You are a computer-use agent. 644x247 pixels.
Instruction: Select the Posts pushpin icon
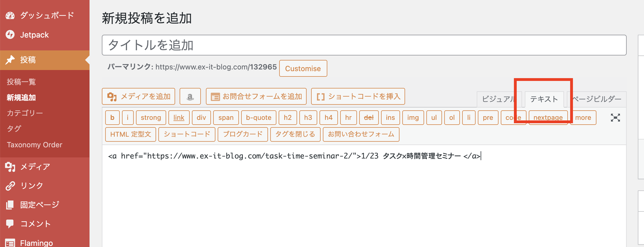[10, 60]
